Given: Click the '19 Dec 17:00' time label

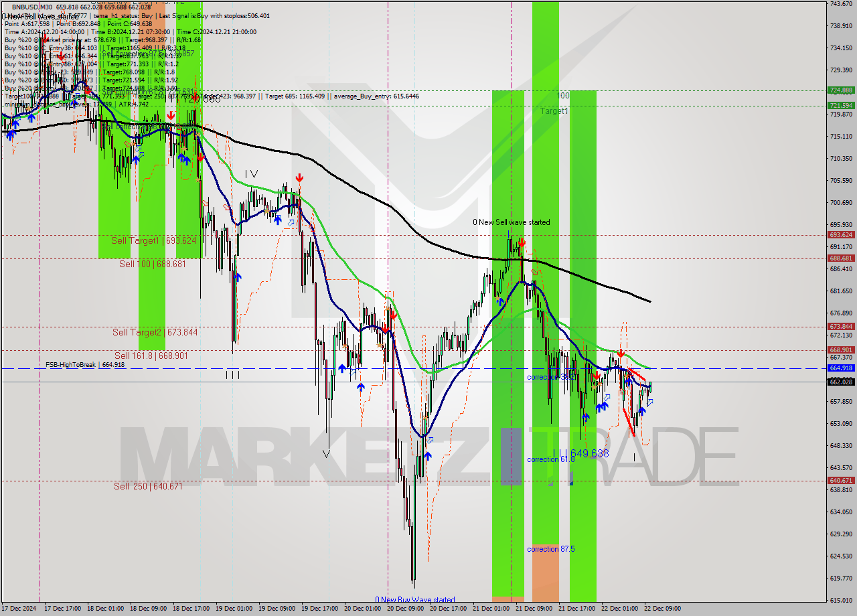Looking at the screenshot, I should coord(321,609).
